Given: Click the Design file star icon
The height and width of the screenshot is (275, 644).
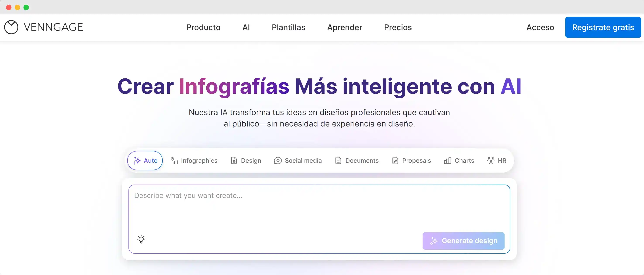Looking at the screenshot, I should pyautogui.click(x=234, y=161).
